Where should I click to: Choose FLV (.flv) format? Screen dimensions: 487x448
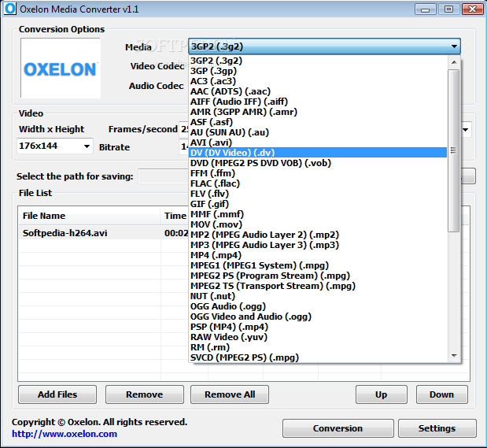click(x=318, y=194)
